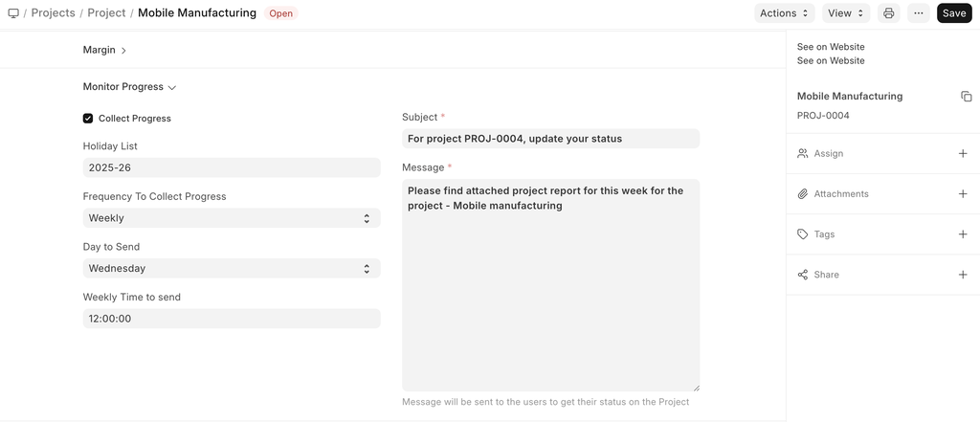Collapse the Monitor Progress section

click(x=129, y=87)
